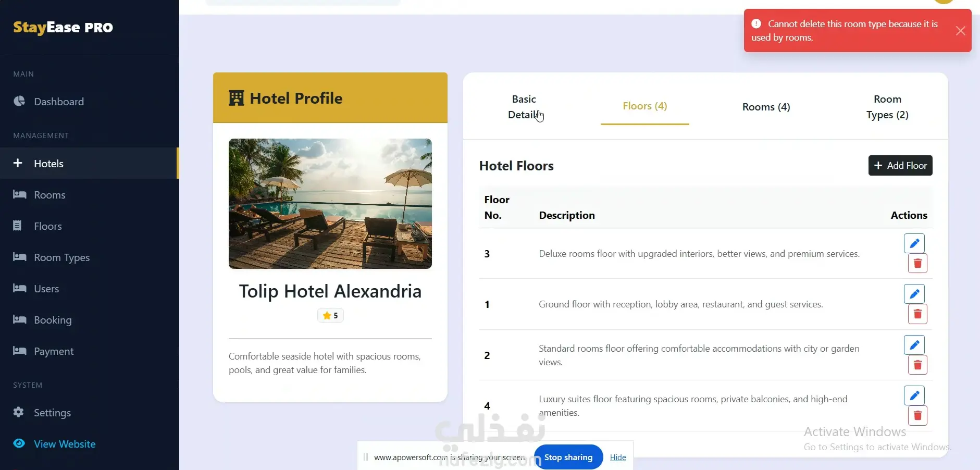
Task: Click the Standard rooms floor description
Action: 699,355
